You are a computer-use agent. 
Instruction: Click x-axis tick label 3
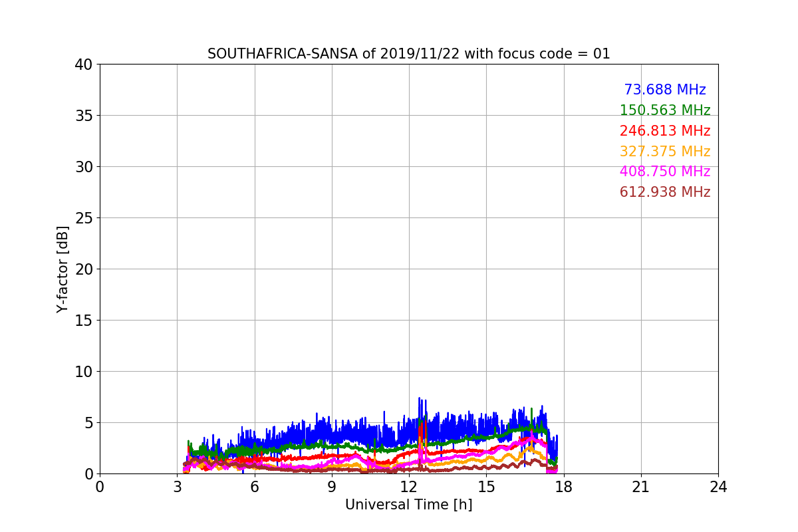177,487
